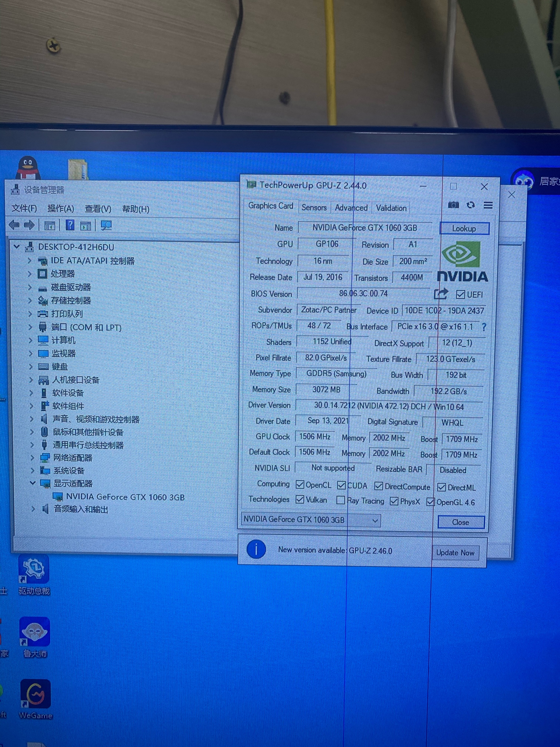
Task: Expand 端口 (COM 和 LPT) node
Action: pyautogui.click(x=30, y=327)
